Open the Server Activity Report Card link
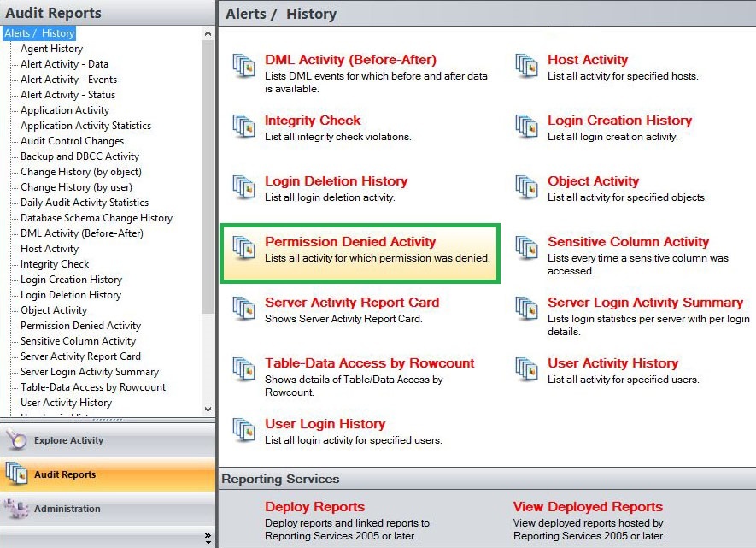This screenshot has height=548, width=756. (352, 303)
